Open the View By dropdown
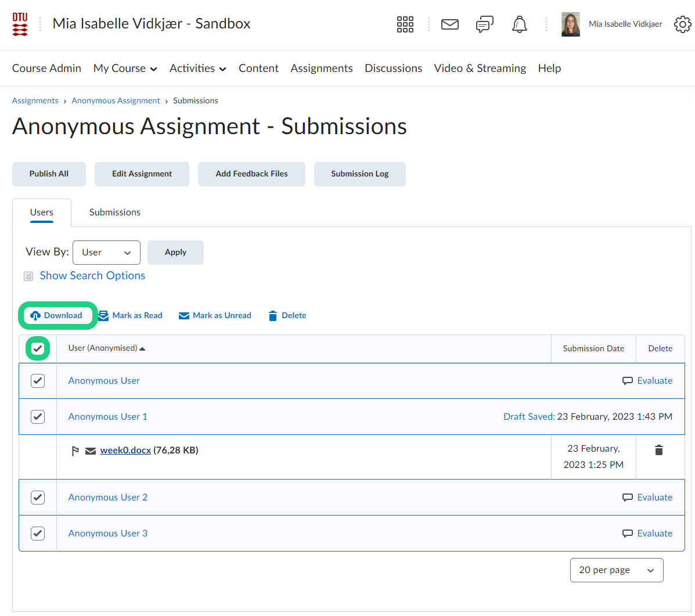The height and width of the screenshot is (616, 695). click(x=106, y=253)
